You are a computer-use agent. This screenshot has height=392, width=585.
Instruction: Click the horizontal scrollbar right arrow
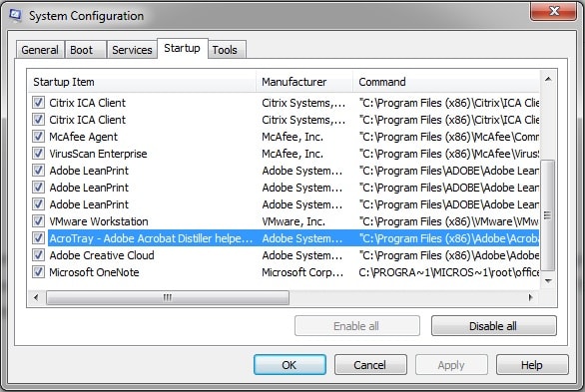pos(530,297)
